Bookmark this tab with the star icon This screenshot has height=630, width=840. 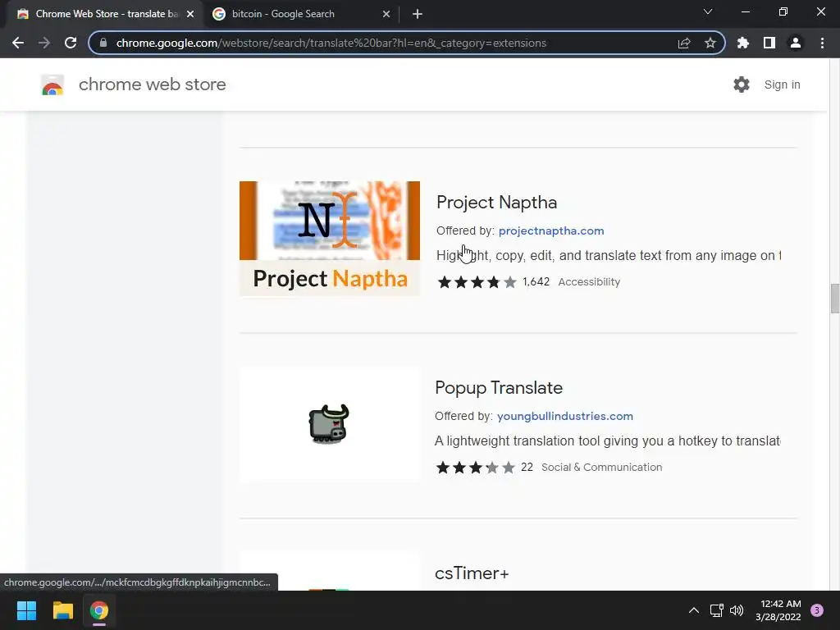click(x=710, y=43)
